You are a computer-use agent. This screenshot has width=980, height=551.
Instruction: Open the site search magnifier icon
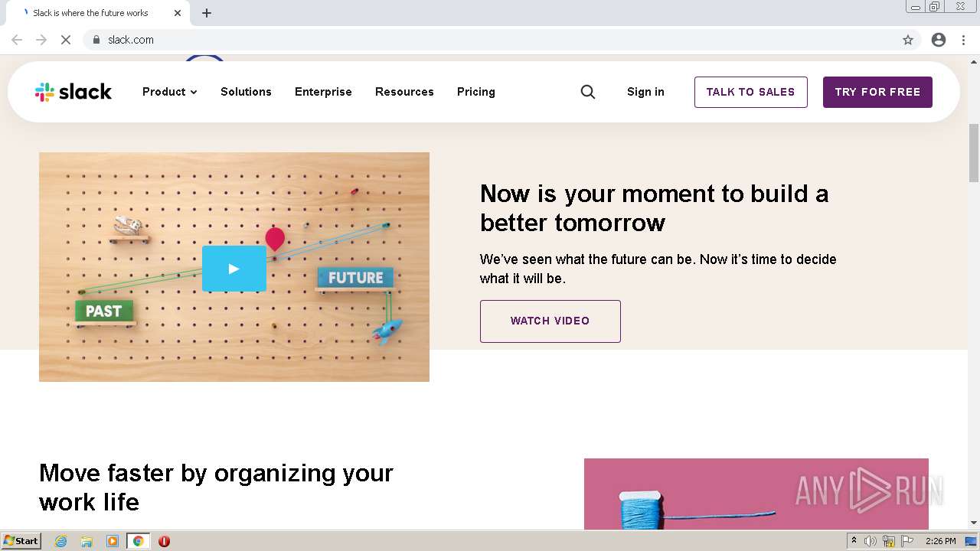pyautogui.click(x=588, y=92)
